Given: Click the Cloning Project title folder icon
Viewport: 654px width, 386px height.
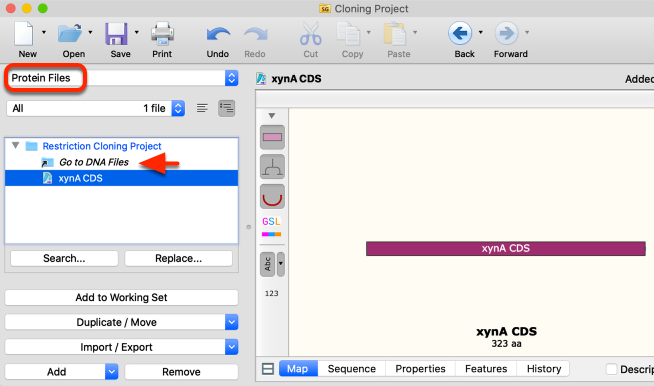Looking at the screenshot, I should tap(325, 8).
